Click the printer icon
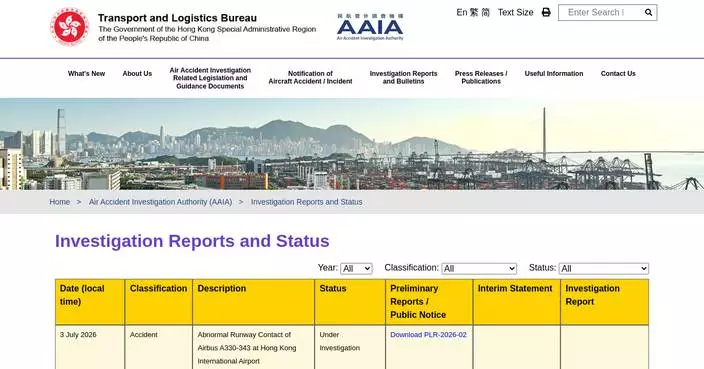The height and width of the screenshot is (369, 704). 546,13
